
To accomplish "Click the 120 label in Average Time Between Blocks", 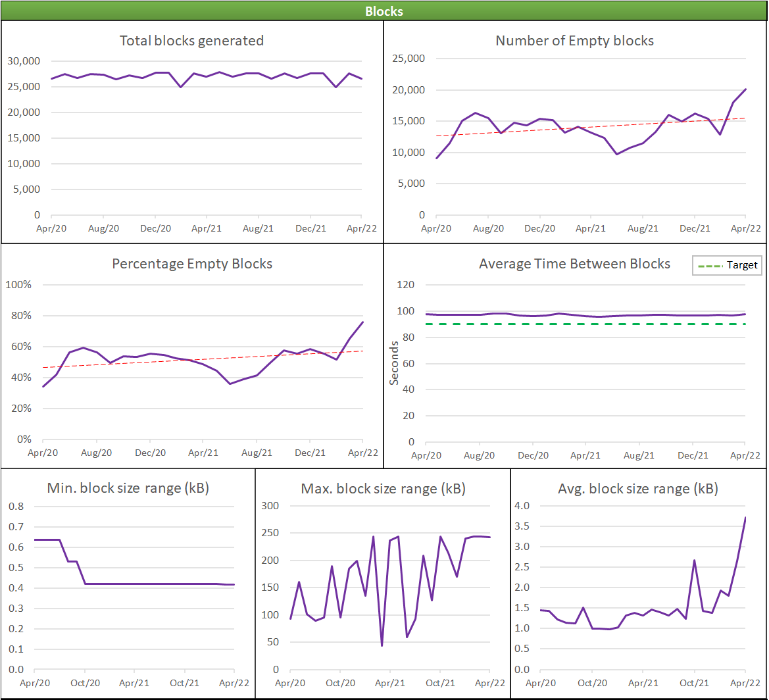I will tap(405, 285).
